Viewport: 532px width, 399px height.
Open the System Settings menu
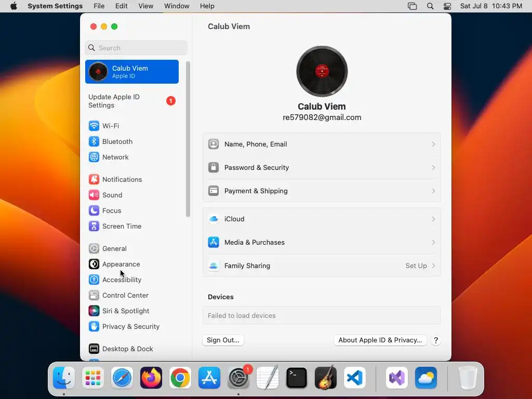pyautogui.click(x=55, y=6)
